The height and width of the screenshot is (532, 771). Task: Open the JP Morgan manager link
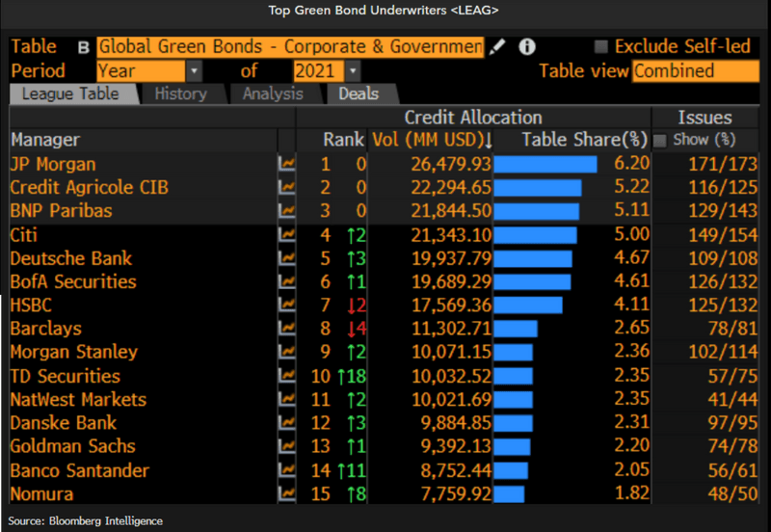(x=53, y=164)
